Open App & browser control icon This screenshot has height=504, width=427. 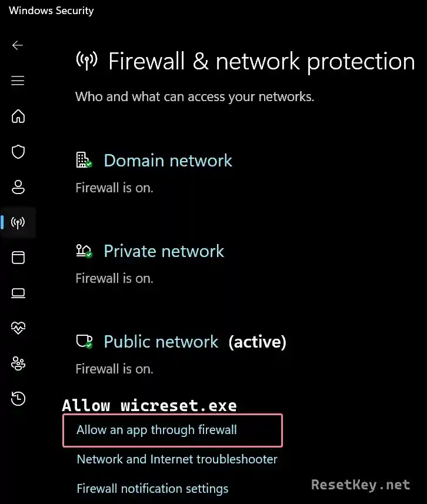[x=18, y=258]
